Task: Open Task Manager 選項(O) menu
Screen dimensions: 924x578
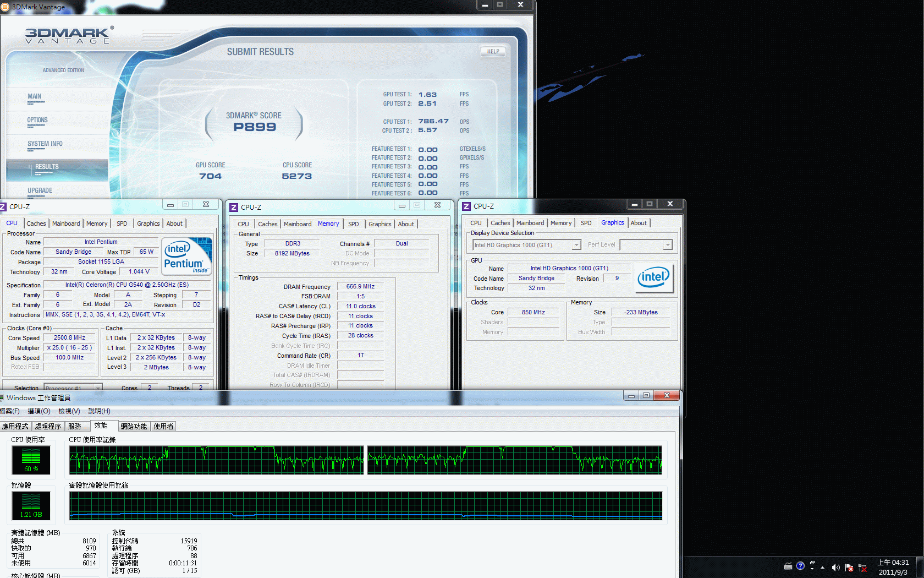Action: tap(39, 411)
